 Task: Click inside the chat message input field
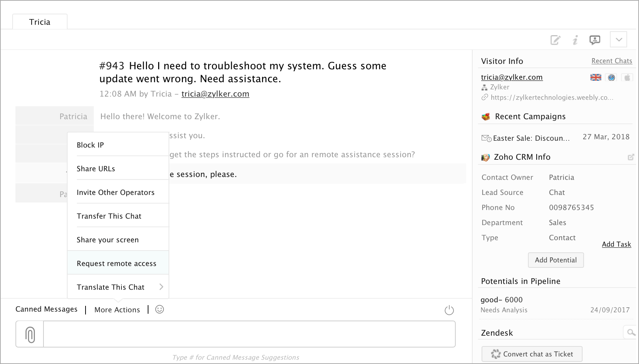point(249,334)
